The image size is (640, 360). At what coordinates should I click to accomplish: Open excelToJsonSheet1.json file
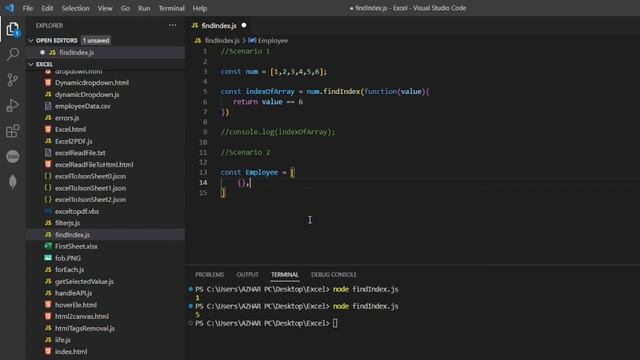point(90,188)
